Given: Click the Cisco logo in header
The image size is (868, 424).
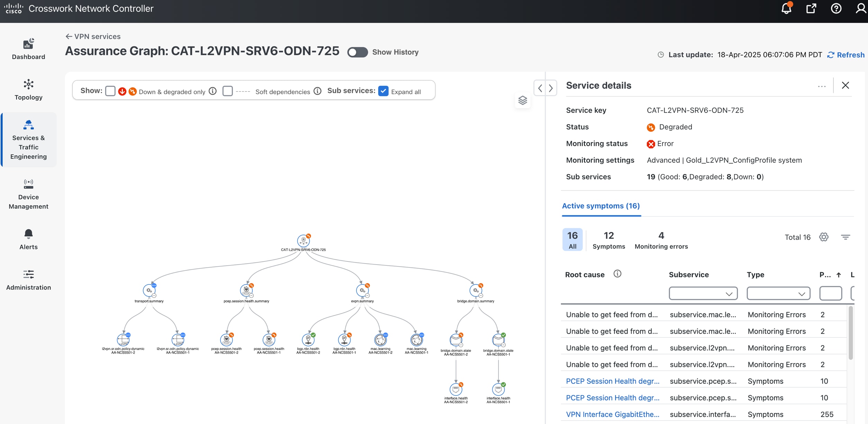Looking at the screenshot, I should tap(13, 8).
